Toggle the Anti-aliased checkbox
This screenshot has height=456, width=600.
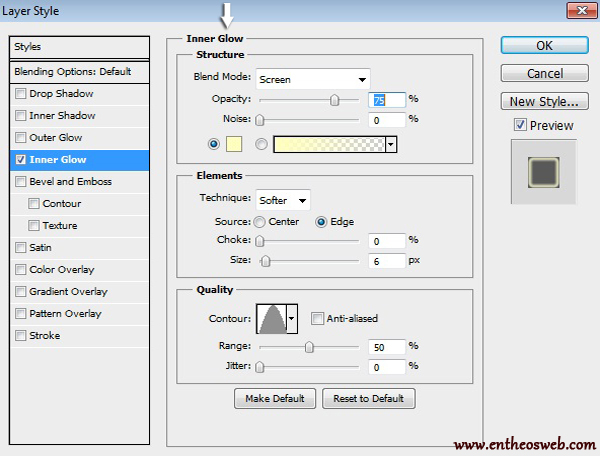pyautogui.click(x=318, y=319)
